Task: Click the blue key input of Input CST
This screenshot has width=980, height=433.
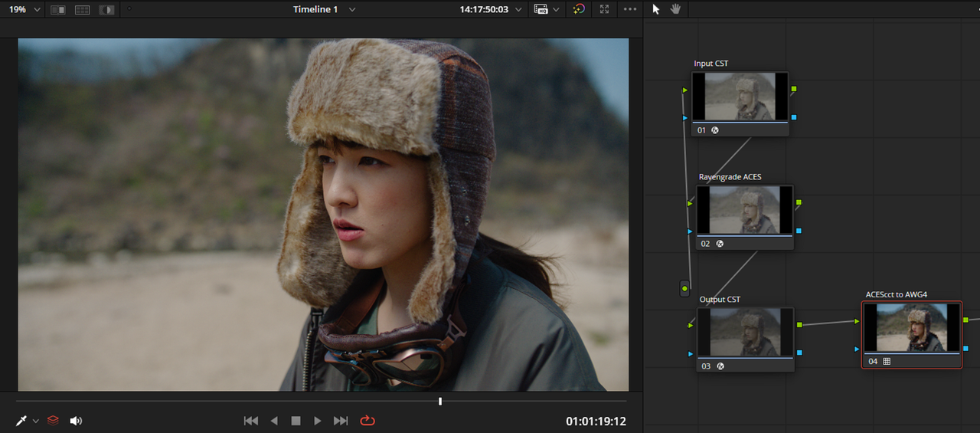Action: click(685, 118)
